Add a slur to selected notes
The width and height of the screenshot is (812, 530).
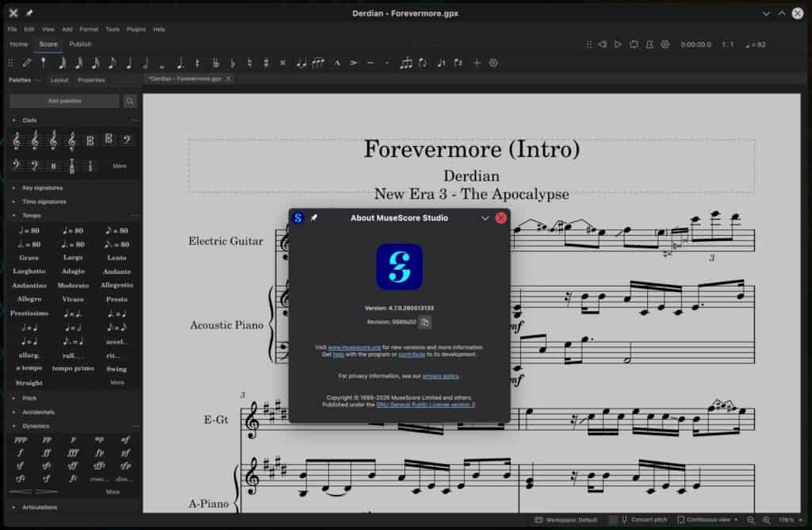[x=318, y=63]
